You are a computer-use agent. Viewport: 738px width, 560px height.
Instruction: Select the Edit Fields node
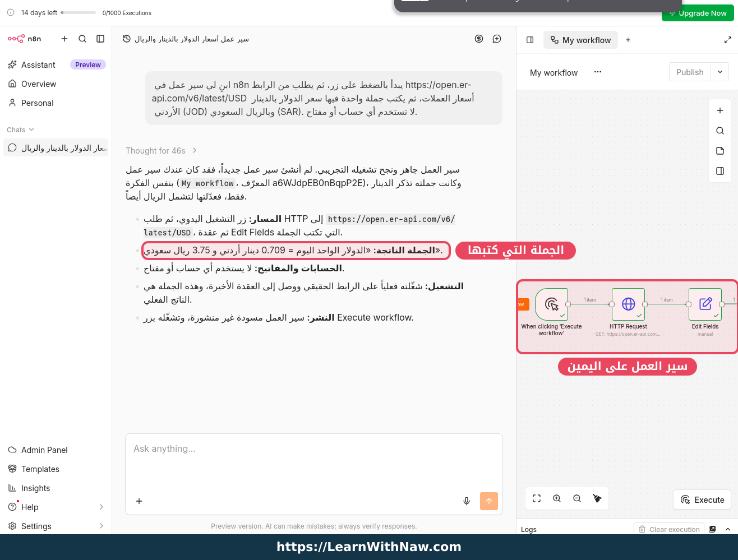705,304
